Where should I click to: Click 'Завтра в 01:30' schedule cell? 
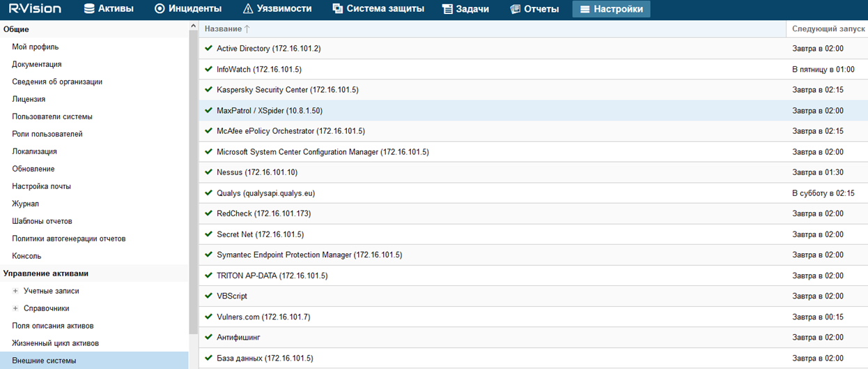click(x=818, y=172)
